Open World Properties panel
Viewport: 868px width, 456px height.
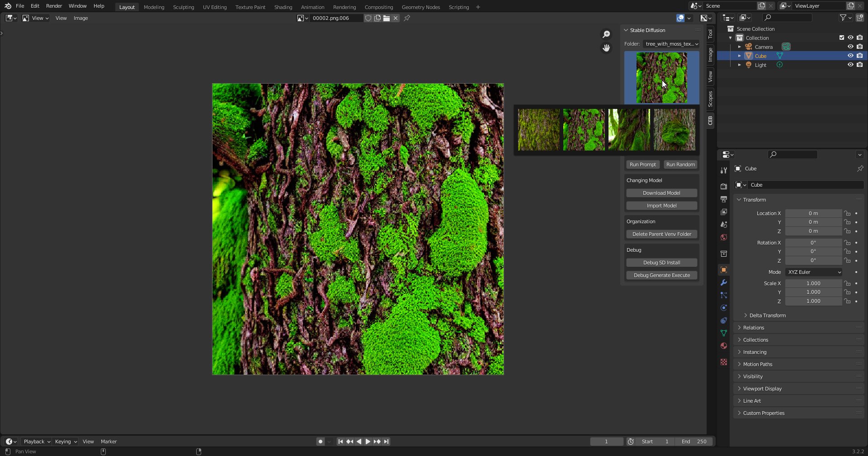[724, 237]
